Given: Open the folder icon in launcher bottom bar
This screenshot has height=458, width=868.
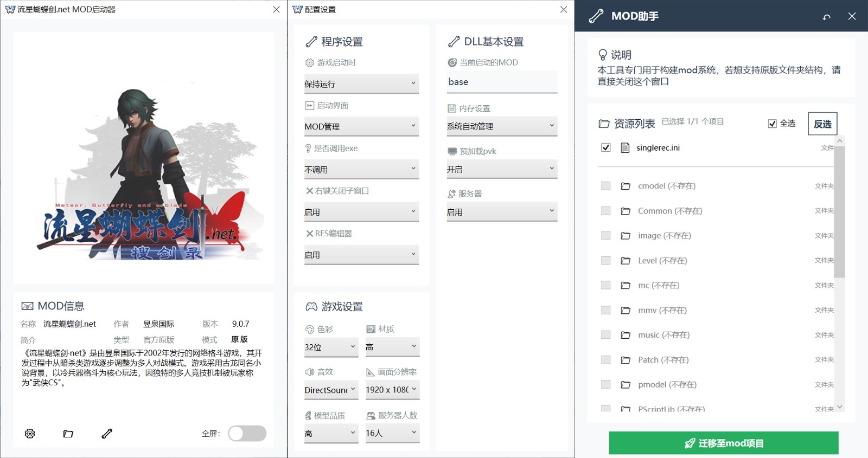Looking at the screenshot, I should click(x=68, y=434).
